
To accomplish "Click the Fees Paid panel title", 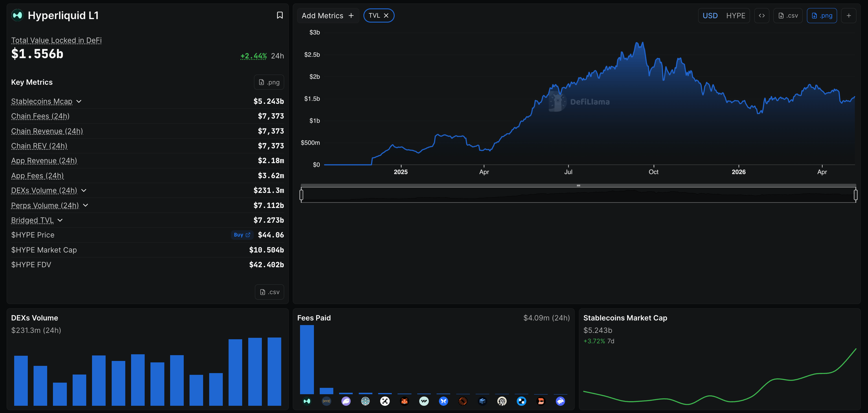I will [314, 318].
